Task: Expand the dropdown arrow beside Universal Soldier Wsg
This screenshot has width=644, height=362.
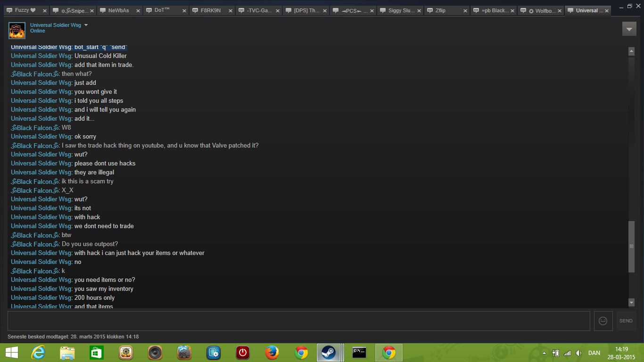Action: click(86, 25)
